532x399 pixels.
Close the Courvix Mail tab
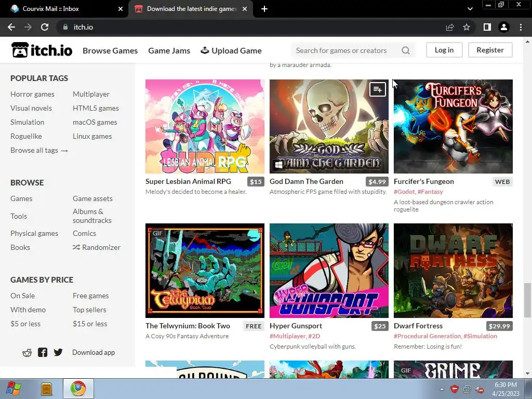(121, 9)
